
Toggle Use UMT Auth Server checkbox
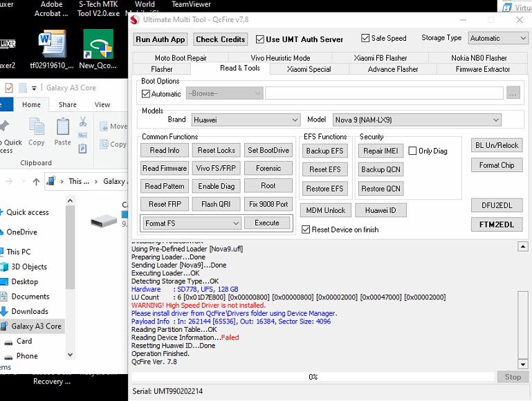260,39
